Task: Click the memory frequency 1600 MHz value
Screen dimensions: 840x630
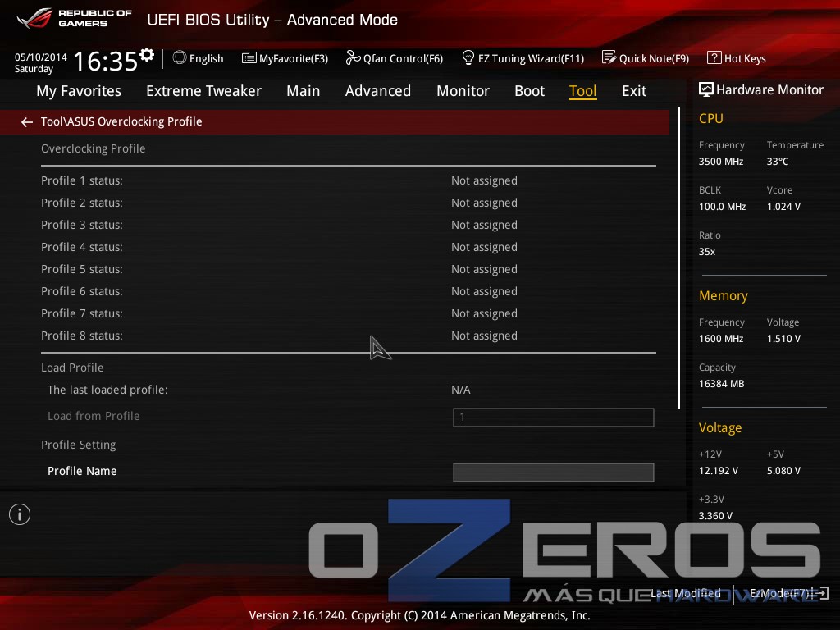Action: (721, 339)
